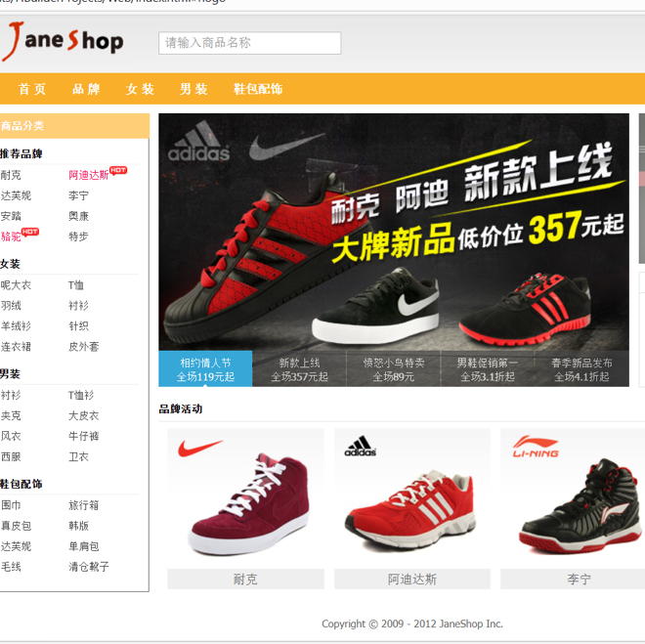
Task: Click the Li-Ning logo on brand card
Action: point(536,447)
